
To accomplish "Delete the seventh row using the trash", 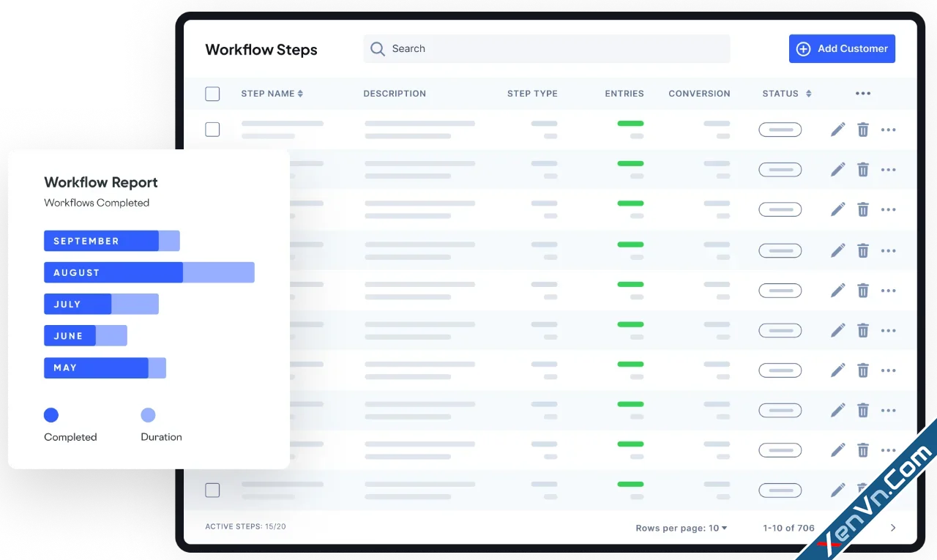I will pyautogui.click(x=863, y=370).
